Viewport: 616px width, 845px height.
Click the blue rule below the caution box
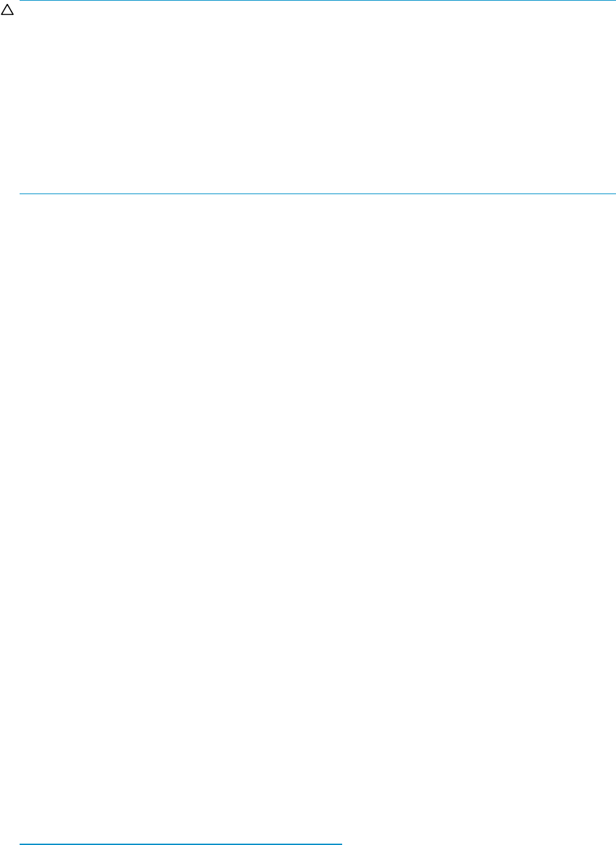pyautogui.click(x=318, y=194)
